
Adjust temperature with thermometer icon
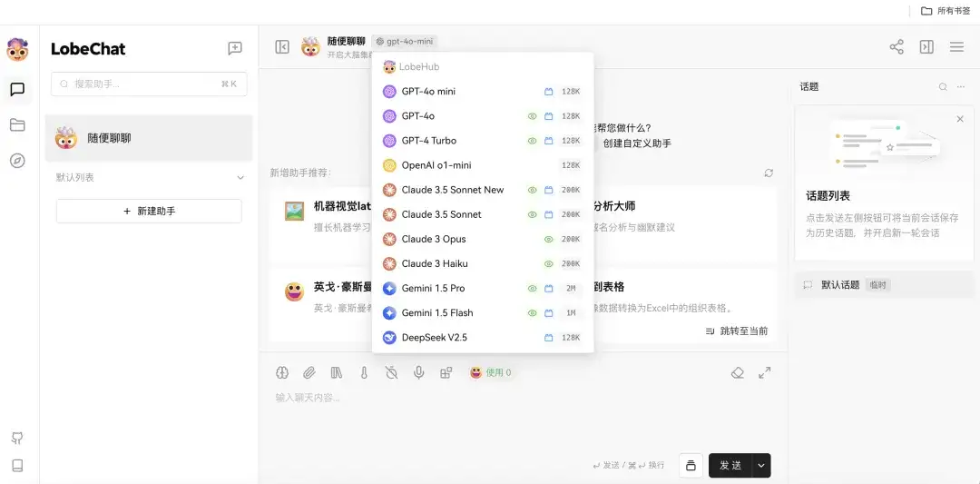(364, 372)
